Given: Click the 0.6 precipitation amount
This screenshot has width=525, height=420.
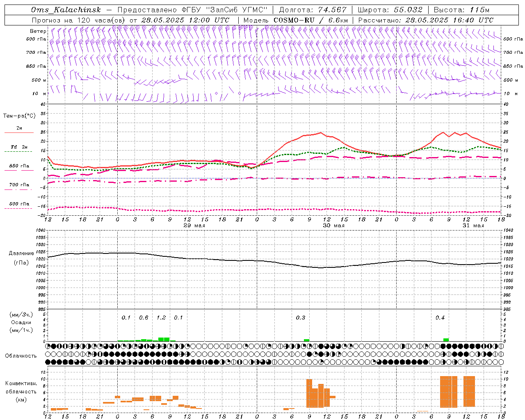Looking at the screenshot, I should [x=144, y=317].
